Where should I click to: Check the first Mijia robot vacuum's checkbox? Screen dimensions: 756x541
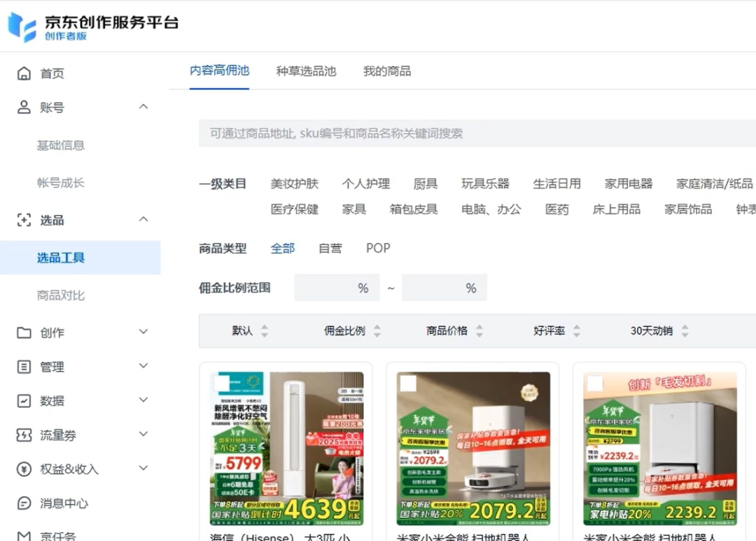pos(408,383)
